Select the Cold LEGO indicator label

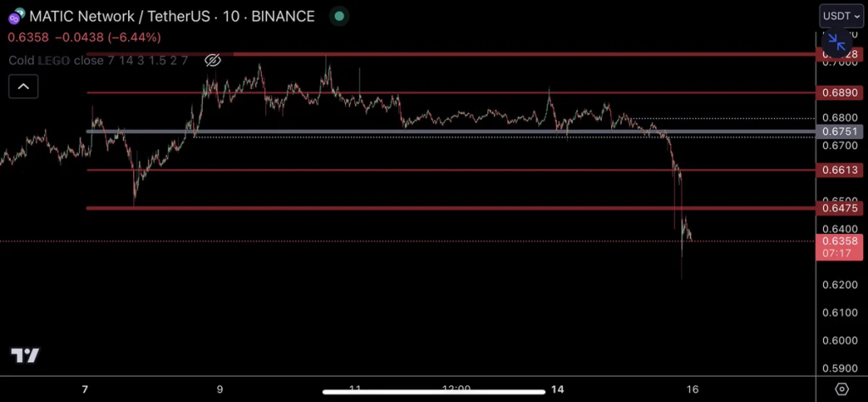(x=98, y=60)
